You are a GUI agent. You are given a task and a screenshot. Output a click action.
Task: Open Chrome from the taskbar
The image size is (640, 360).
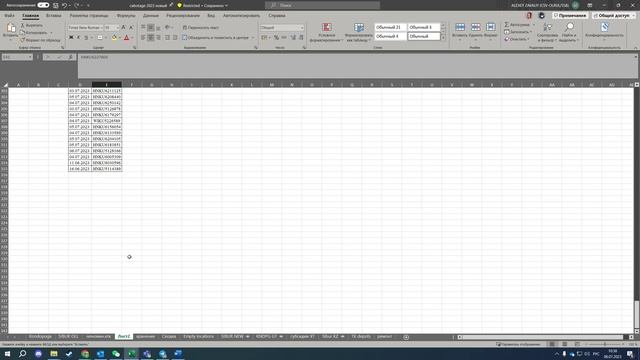click(x=85, y=354)
